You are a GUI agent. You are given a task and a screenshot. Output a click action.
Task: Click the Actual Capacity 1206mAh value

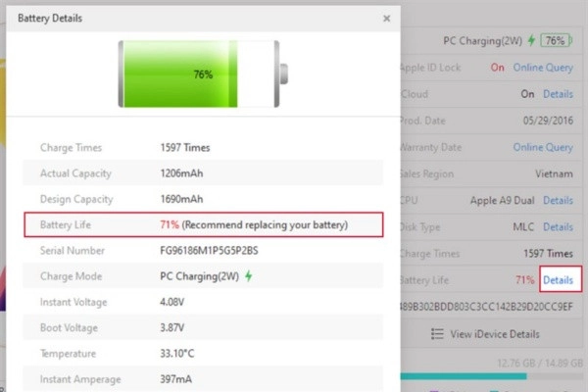point(183,173)
